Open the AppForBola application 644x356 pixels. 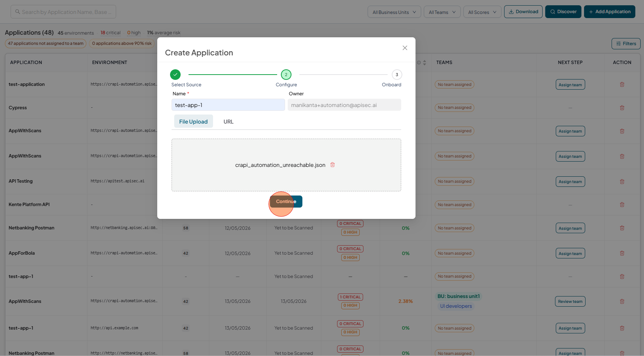tap(21, 253)
